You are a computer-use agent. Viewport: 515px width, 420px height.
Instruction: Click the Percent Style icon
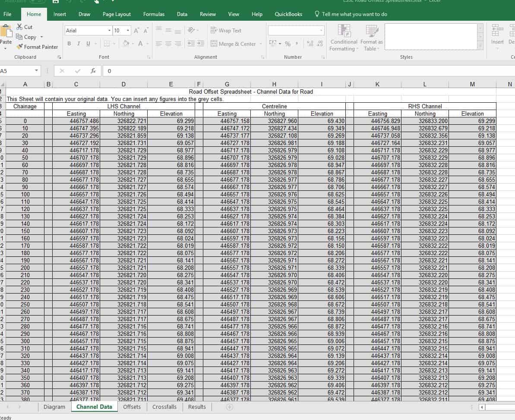click(288, 44)
